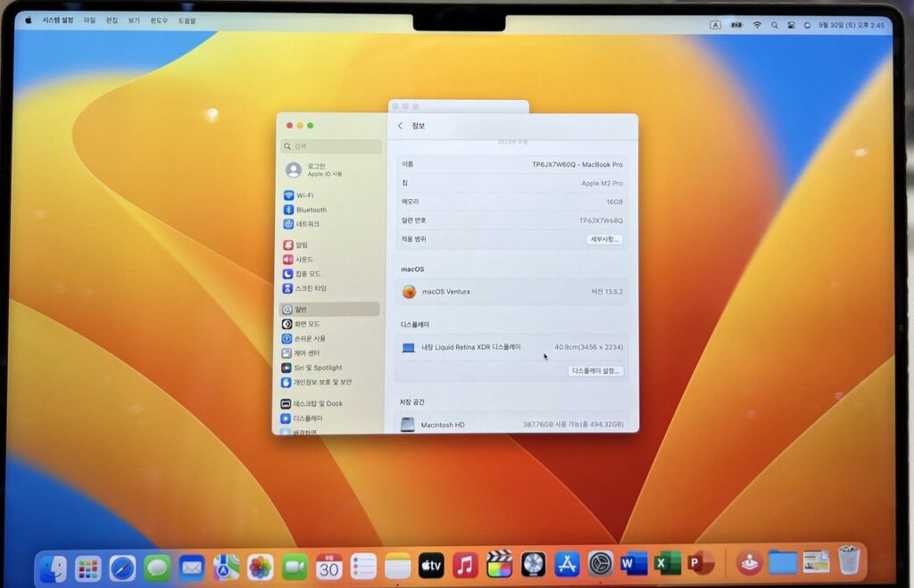Click the 세부사항... button
The image size is (914, 588).
tap(604, 239)
